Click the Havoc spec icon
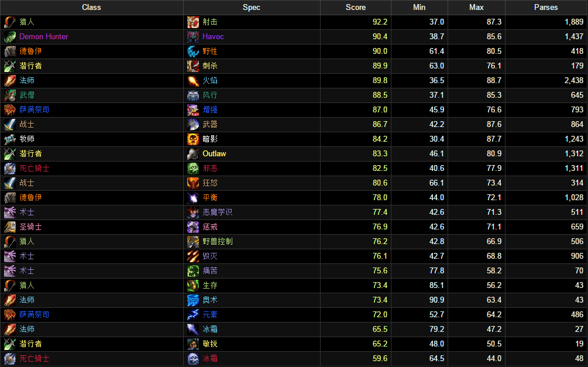Viewport: 588px width, 367px height. click(x=193, y=37)
